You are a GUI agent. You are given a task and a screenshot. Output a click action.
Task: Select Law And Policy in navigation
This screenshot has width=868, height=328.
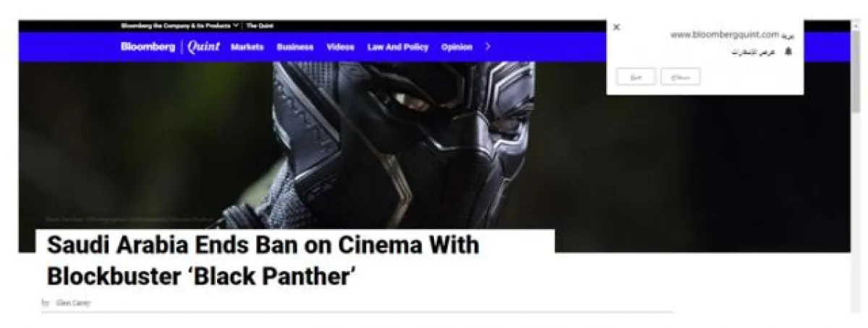pyautogui.click(x=398, y=47)
